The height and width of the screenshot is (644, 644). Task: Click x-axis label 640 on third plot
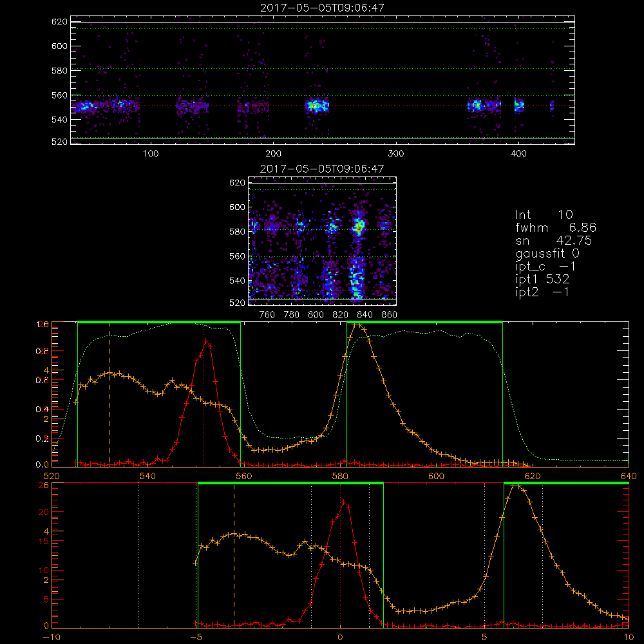(629, 476)
